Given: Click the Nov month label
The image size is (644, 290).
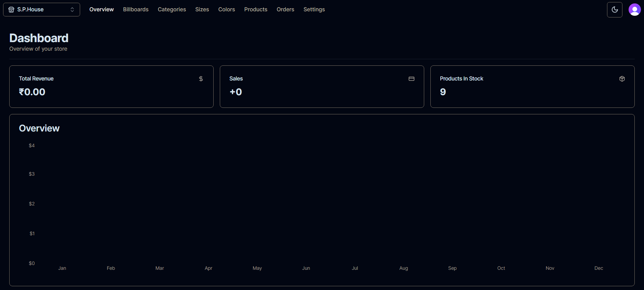Looking at the screenshot, I should 550,268.
